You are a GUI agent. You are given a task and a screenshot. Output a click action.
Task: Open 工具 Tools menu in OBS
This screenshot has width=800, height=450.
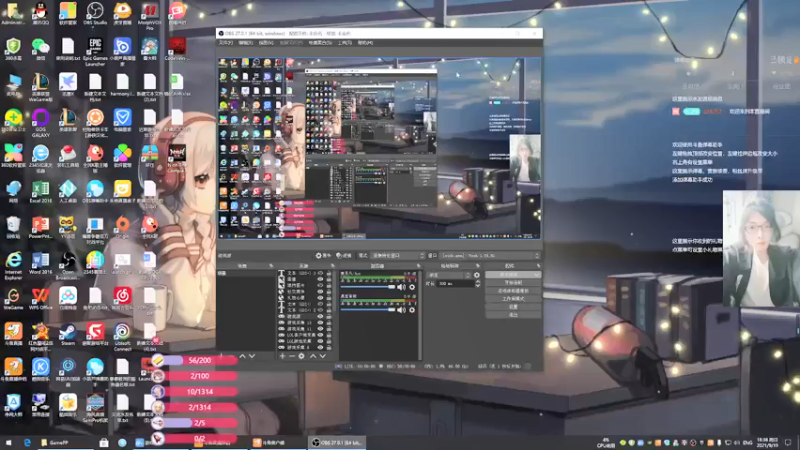pyautogui.click(x=344, y=43)
